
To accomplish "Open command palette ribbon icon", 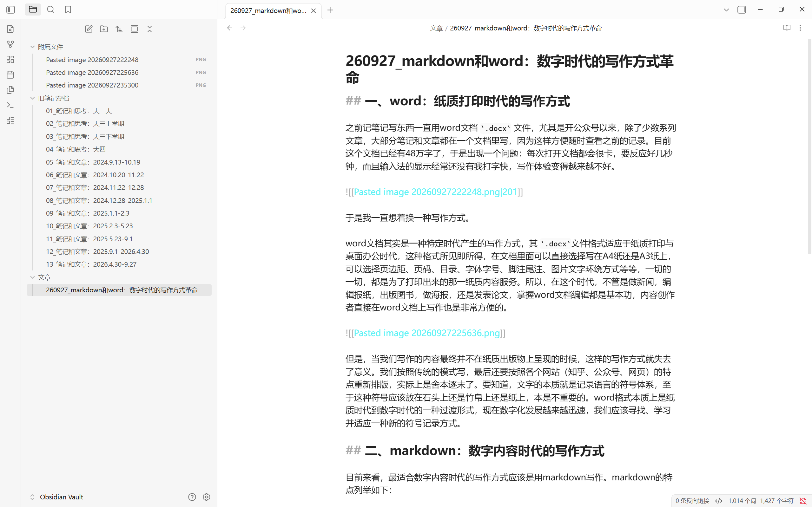I will point(10,105).
